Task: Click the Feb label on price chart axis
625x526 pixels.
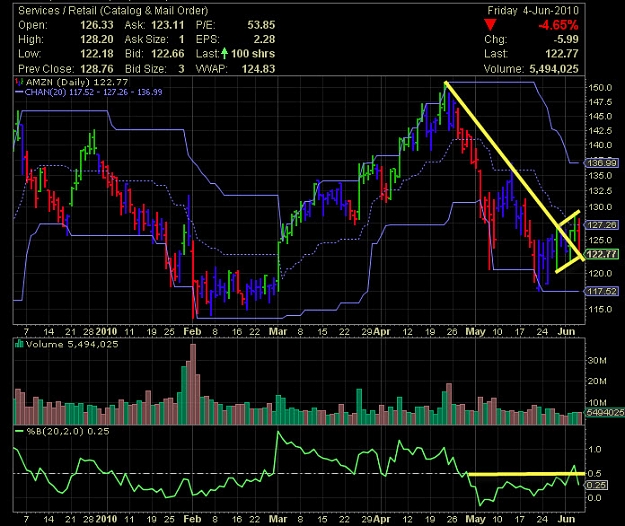Action: (192, 332)
